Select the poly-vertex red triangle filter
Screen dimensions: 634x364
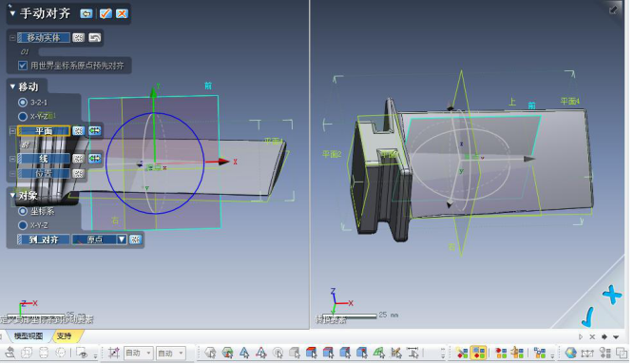[261, 354]
